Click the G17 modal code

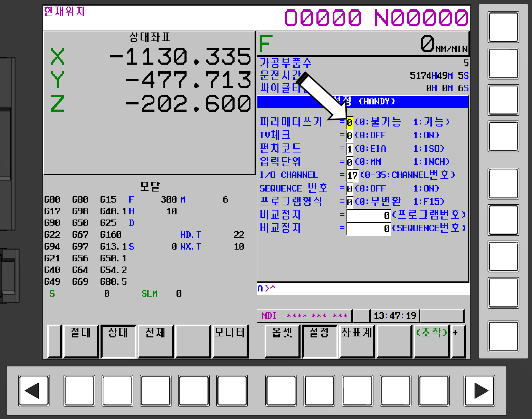(52, 211)
